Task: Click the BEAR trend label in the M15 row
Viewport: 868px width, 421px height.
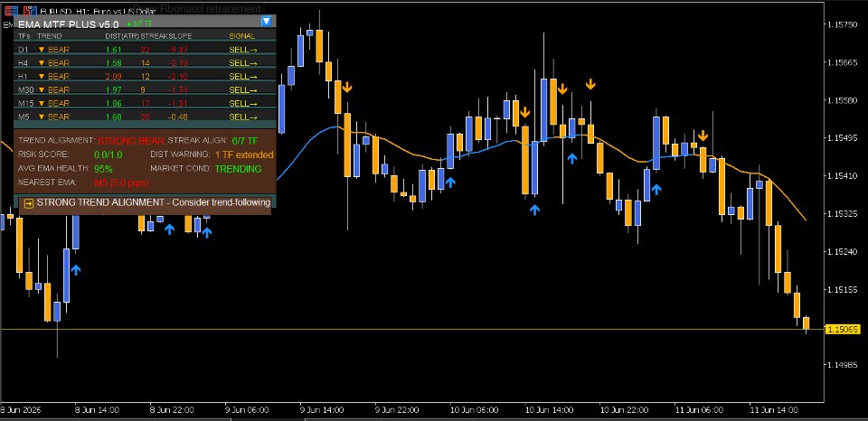Action: (x=59, y=104)
